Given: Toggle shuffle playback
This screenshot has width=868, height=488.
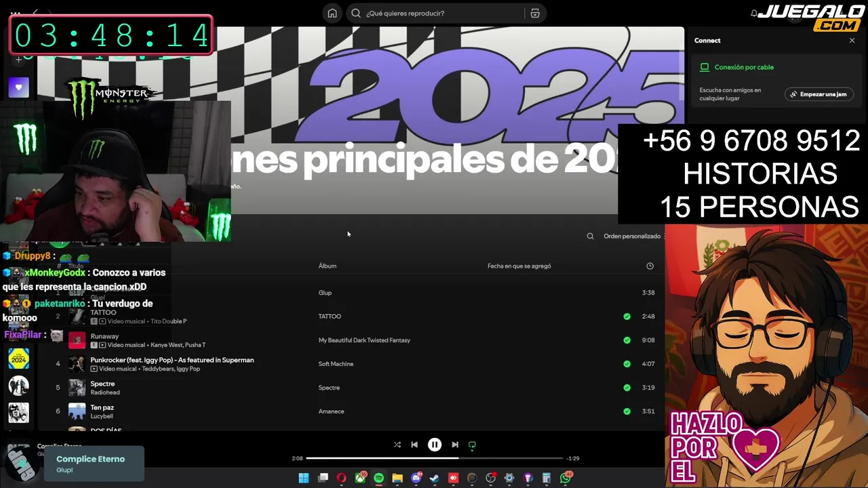Looking at the screenshot, I should click(x=397, y=445).
